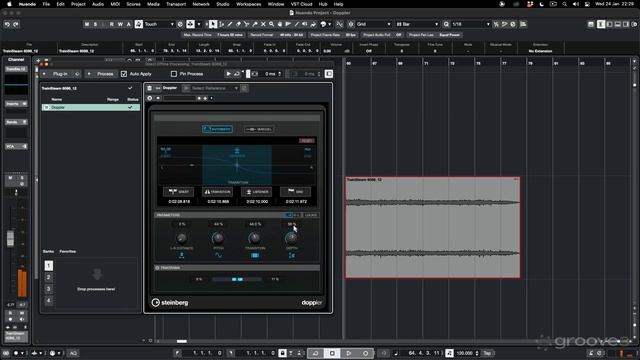Image resolution: width=640 pixels, height=360 pixels.
Task: Click the icon under the Pitch knob
Action: 218,256
